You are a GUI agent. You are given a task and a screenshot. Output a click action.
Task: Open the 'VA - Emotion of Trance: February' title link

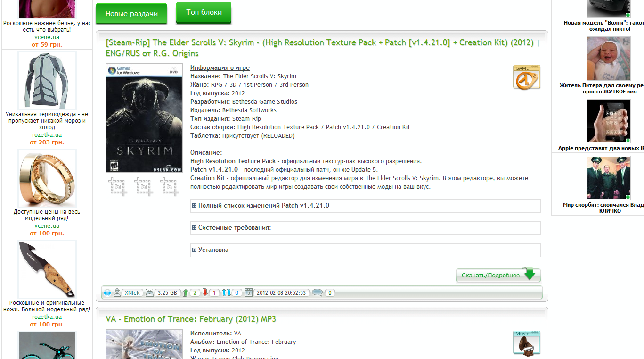click(191, 319)
